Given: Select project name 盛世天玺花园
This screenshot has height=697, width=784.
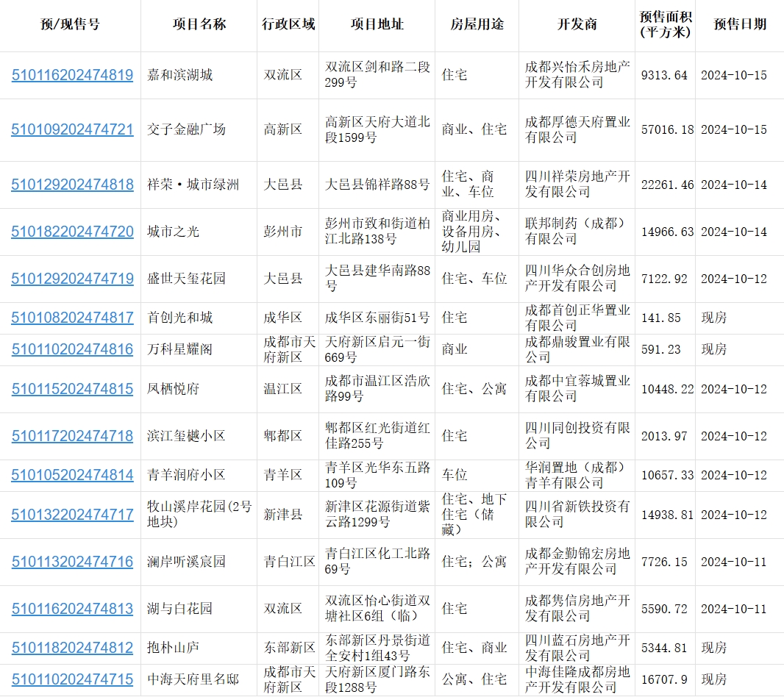Looking at the screenshot, I should pos(187,279).
